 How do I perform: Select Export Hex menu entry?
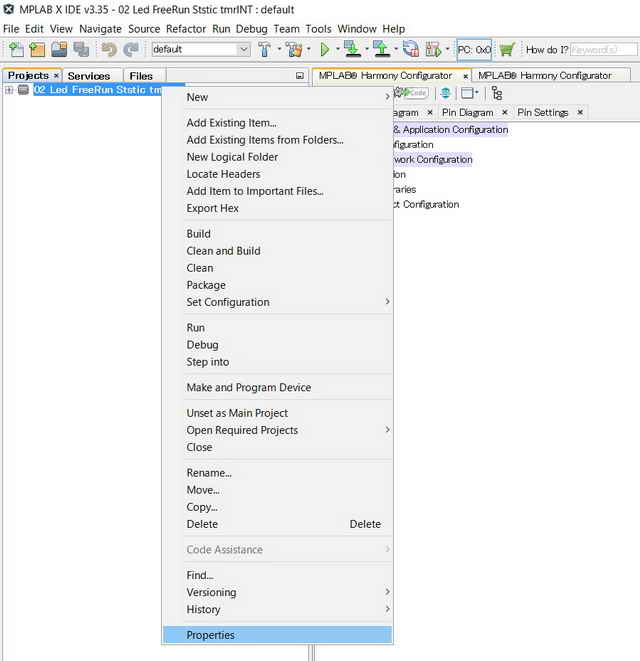pos(278,208)
